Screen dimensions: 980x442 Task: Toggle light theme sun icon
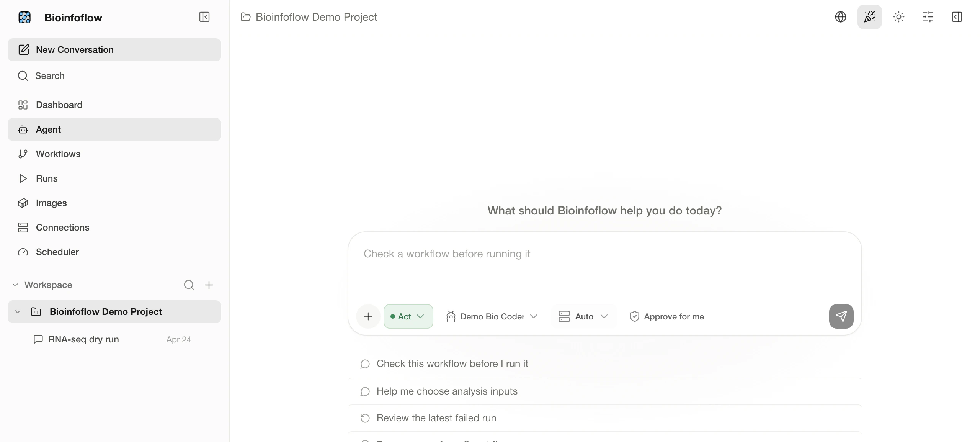899,17
